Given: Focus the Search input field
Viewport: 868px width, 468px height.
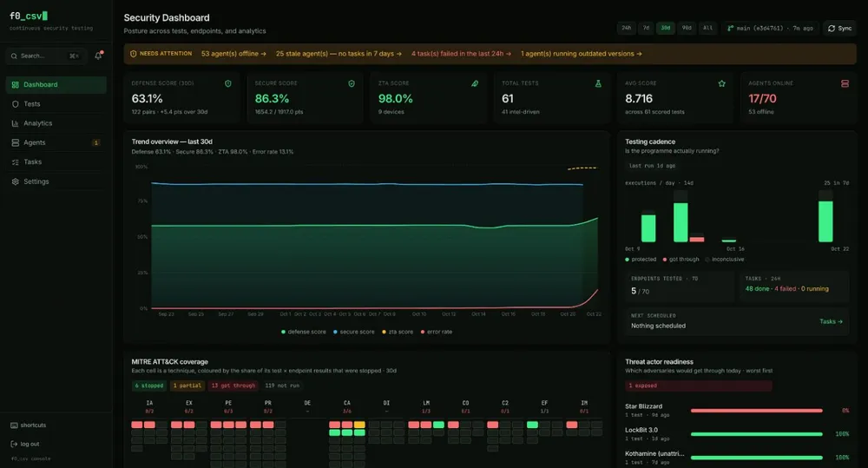Looking at the screenshot, I should tap(46, 56).
